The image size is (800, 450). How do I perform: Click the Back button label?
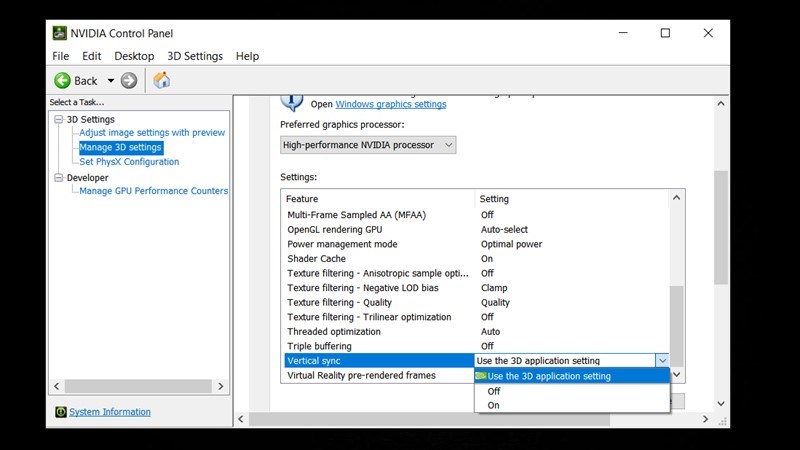point(86,81)
